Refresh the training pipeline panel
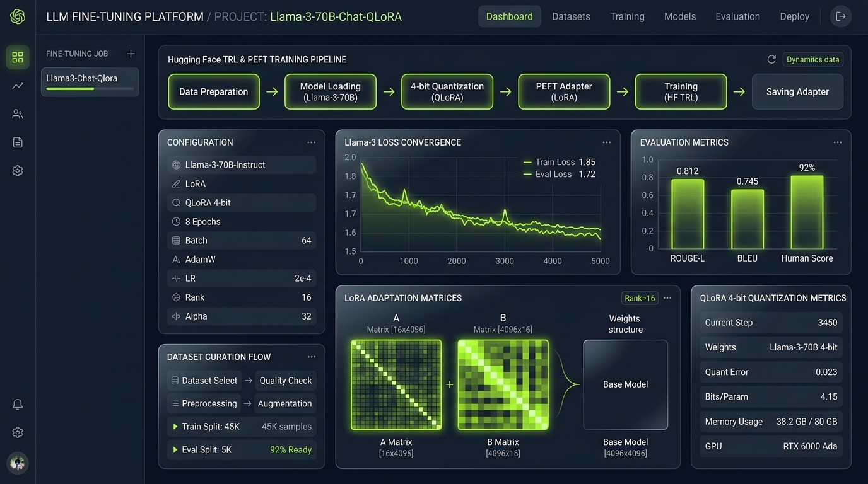 [x=771, y=59]
